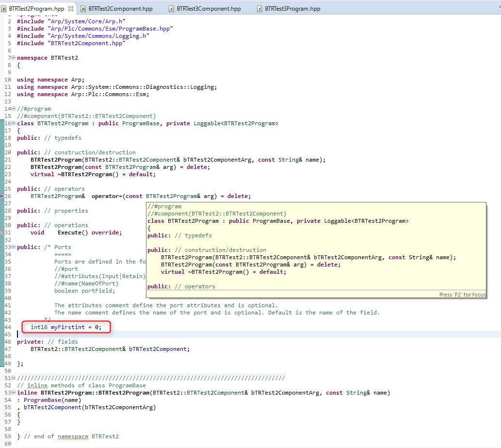Image resolution: width=501 pixels, height=448 pixels.
Task: Click the BTRTest3Program.hpp file icon
Action: tap(260, 9)
